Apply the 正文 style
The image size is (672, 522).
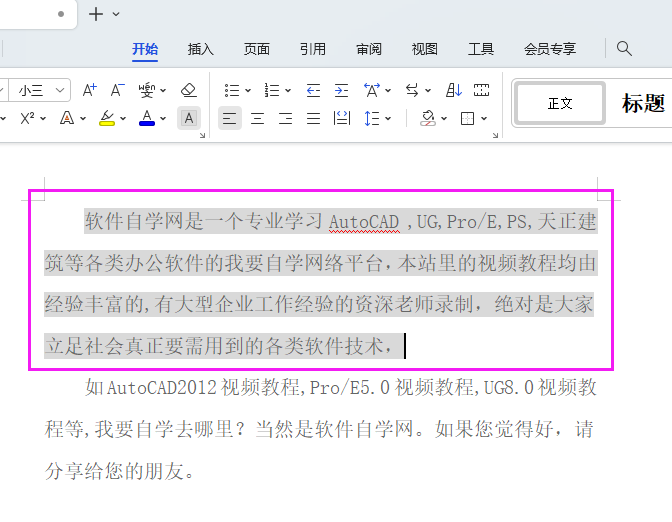[560, 103]
